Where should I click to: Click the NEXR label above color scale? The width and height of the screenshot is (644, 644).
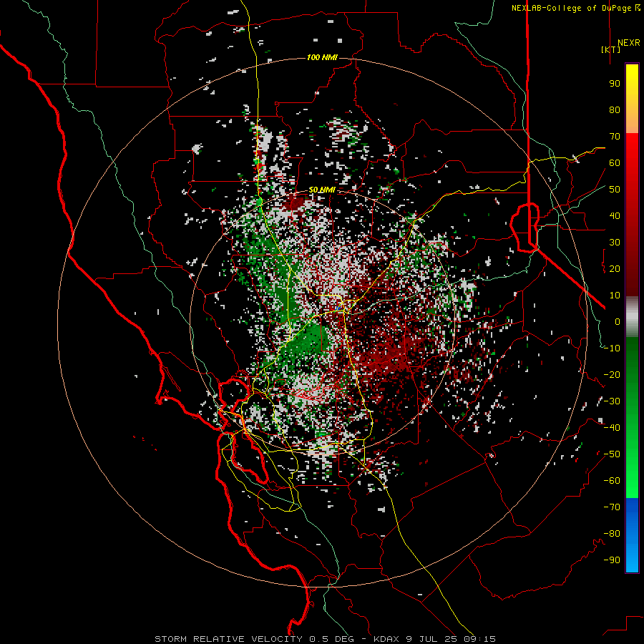(x=628, y=43)
